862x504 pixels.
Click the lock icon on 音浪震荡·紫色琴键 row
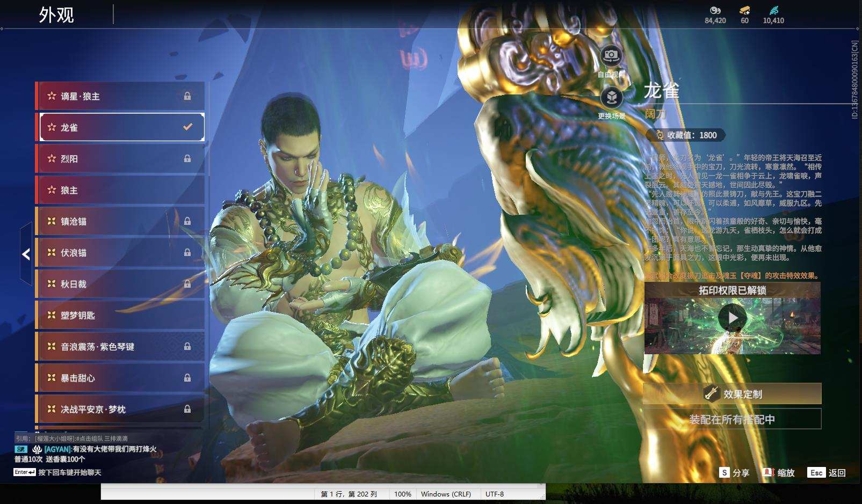click(x=187, y=346)
